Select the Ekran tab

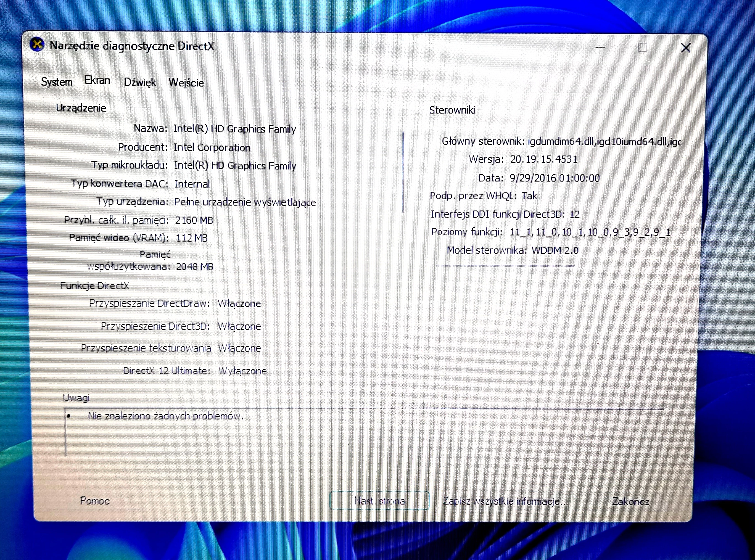pos(97,81)
